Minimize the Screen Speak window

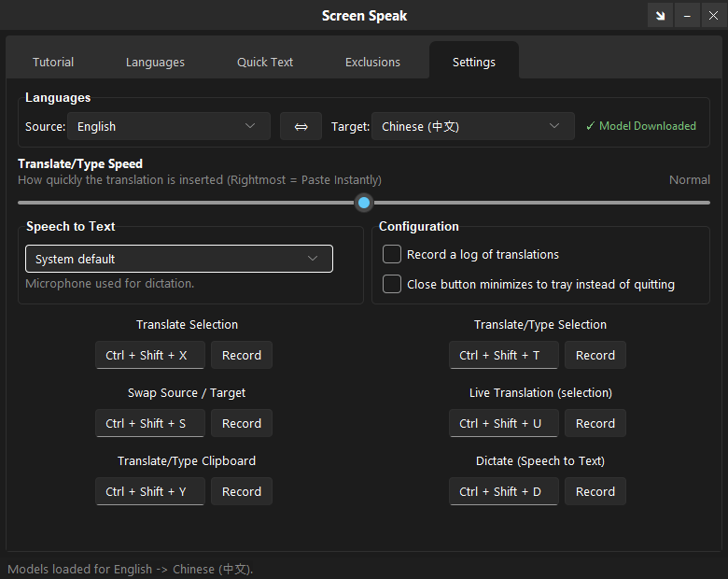pyautogui.click(x=687, y=16)
